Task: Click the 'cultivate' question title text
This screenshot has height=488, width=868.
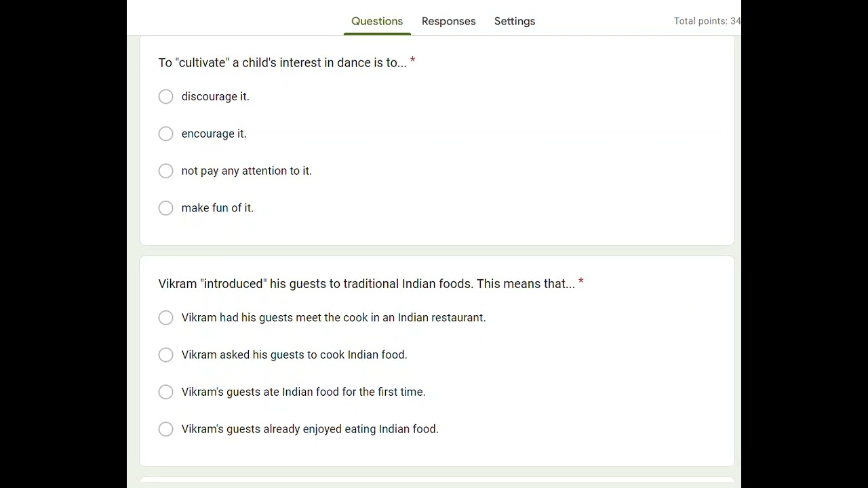Action: click(x=282, y=63)
